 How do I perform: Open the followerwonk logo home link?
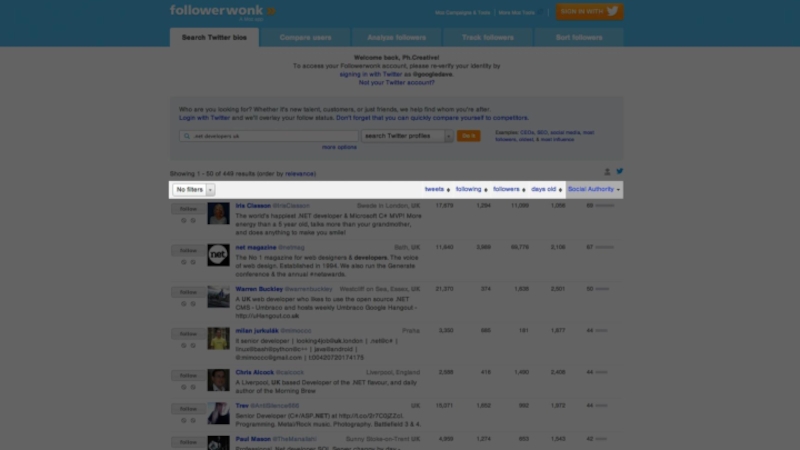(222, 11)
